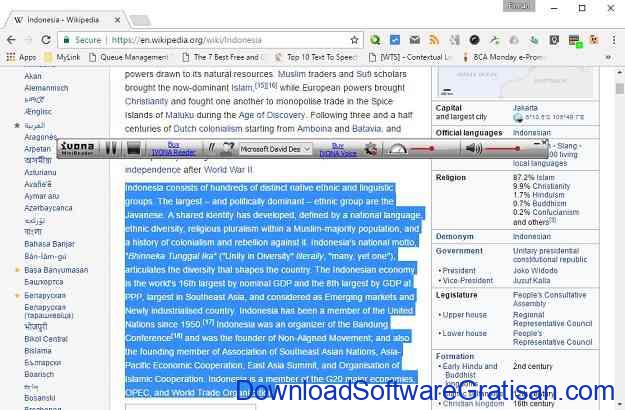Click the green Q extension icon
Screen dimensions: 625x410
tap(375, 40)
